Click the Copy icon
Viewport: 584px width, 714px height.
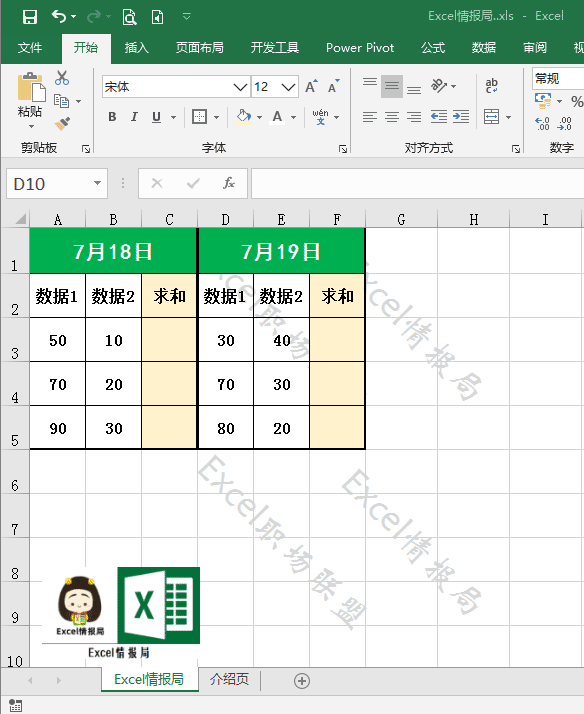[x=61, y=100]
